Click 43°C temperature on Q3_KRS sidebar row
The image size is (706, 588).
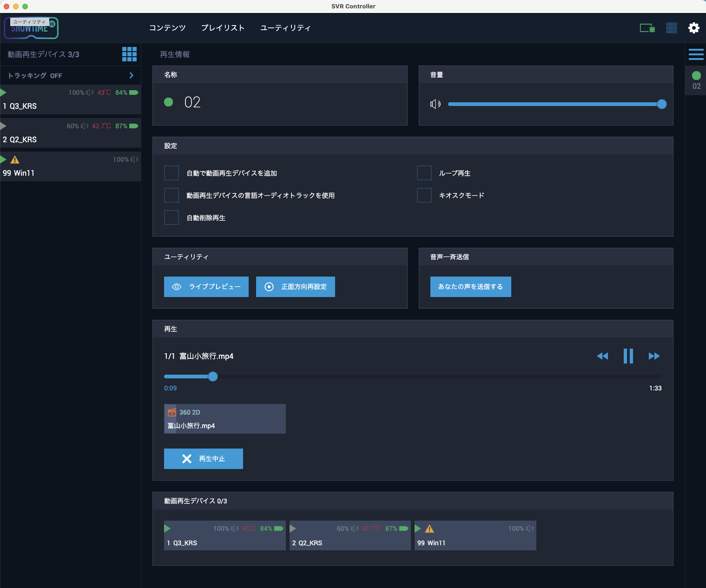(x=104, y=92)
